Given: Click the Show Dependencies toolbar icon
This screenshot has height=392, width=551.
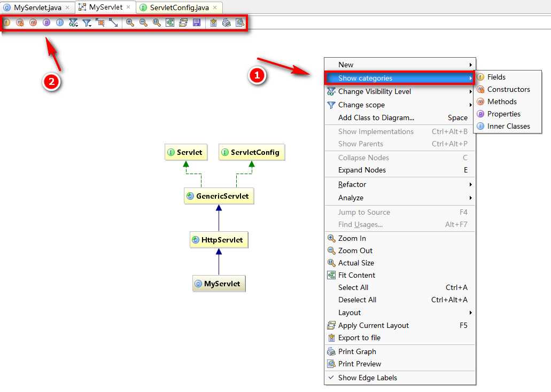Looking at the screenshot, I should point(100,23).
